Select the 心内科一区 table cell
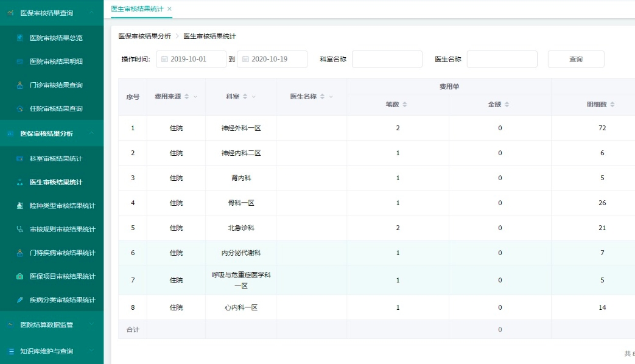Viewport: 635px width, 364px height. tap(241, 308)
